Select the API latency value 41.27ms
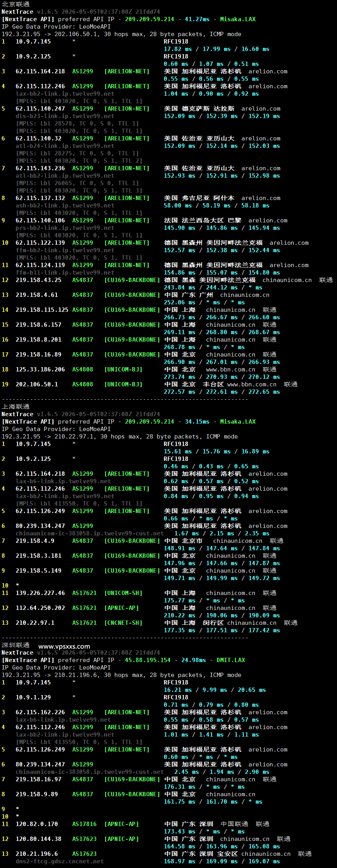The width and height of the screenshot is (337, 868). tap(197, 19)
